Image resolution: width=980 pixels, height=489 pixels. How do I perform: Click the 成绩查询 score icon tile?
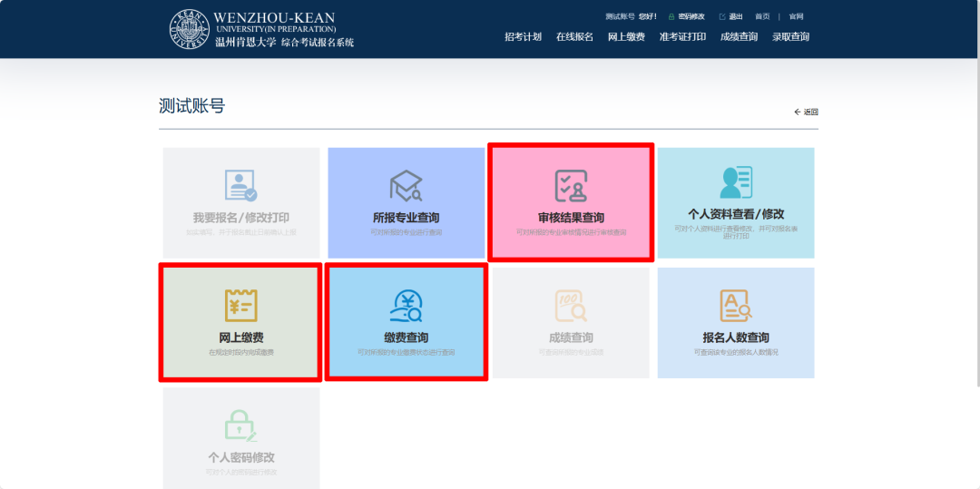(571, 306)
